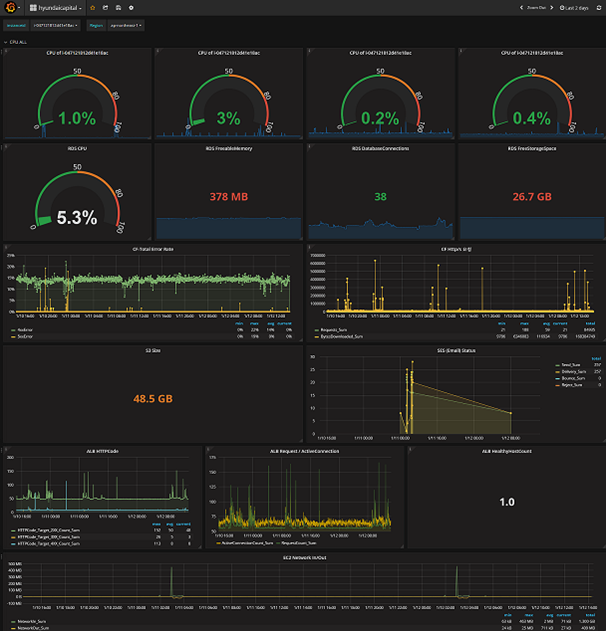Click the 48.5 GB S3 size value
606x631 pixels.
click(153, 399)
